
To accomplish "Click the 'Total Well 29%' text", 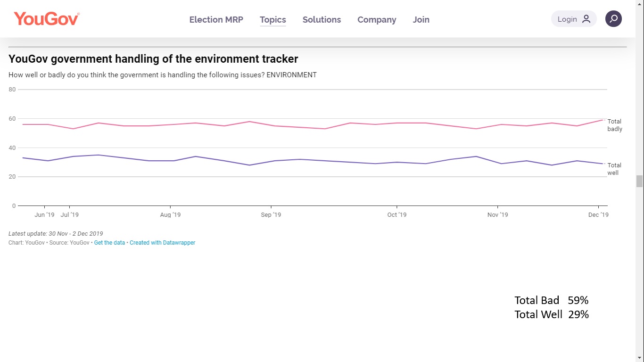I will [x=552, y=314].
